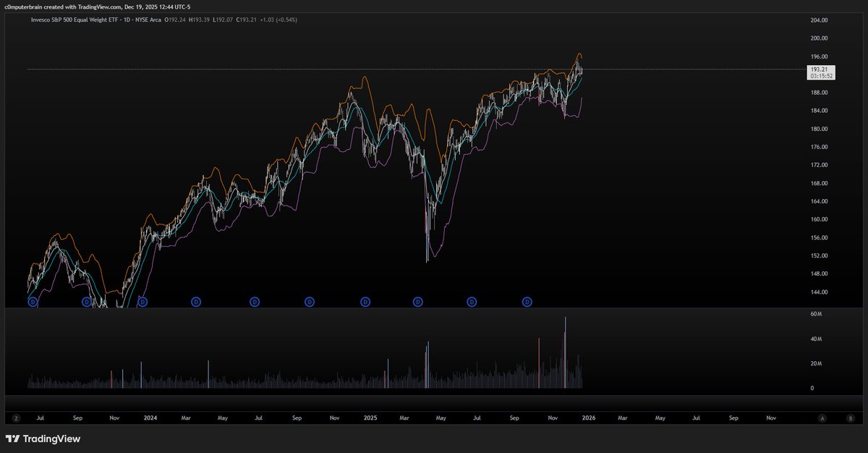Click the rightmost dividend D marker
The height and width of the screenshot is (453, 868).
527,301
